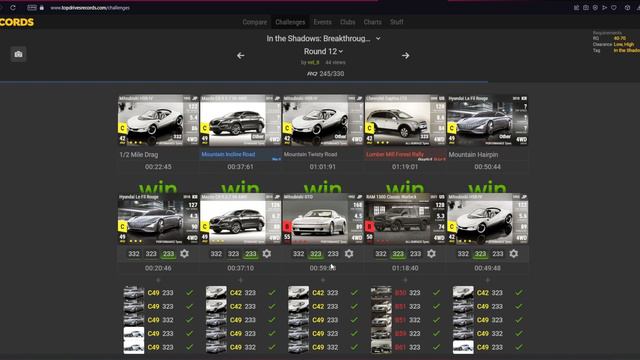Viewport: 640px width, 360px height.
Task: Click the camera screenshot button at left
Action: [x=18, y=54]
